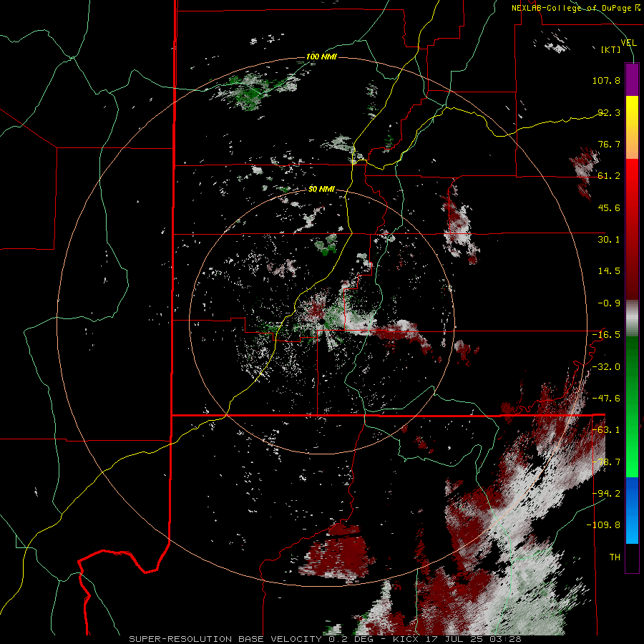
Task: Click the [KT] units label
Action: click(x=611, y=49)
